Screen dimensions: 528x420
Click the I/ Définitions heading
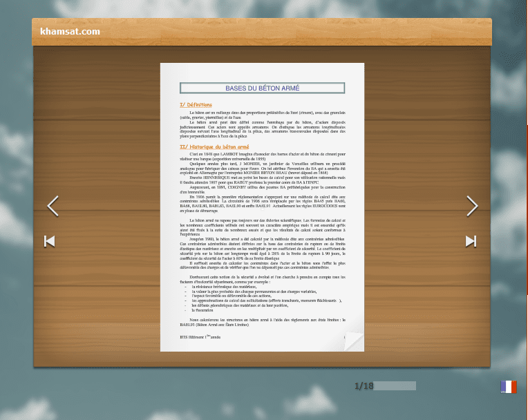[196, 105]
